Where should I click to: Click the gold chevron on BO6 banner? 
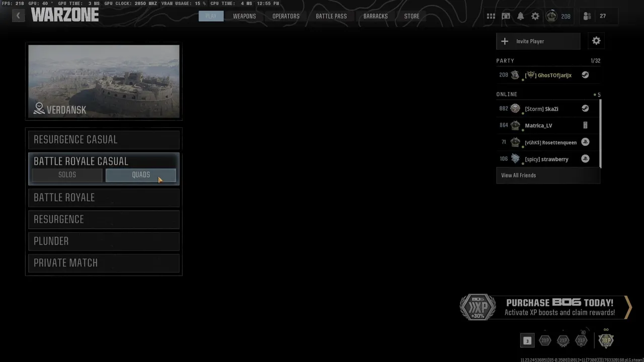pos(627,307)
